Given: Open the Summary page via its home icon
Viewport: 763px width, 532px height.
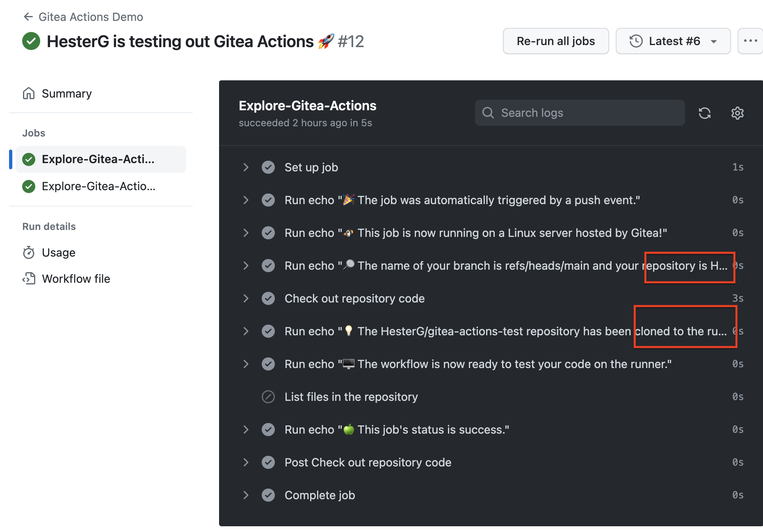Looking at the screenshot, I should (29, 93).
